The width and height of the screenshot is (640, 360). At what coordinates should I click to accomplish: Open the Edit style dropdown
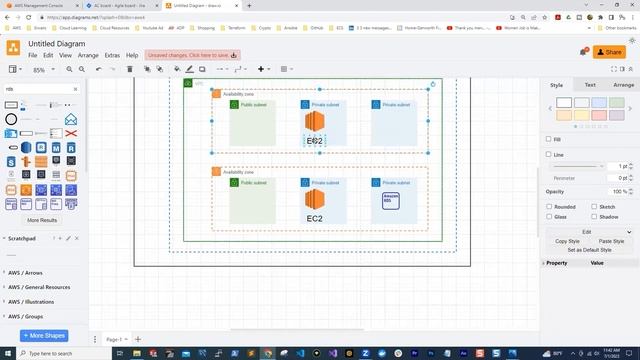(x=589, y=232)
